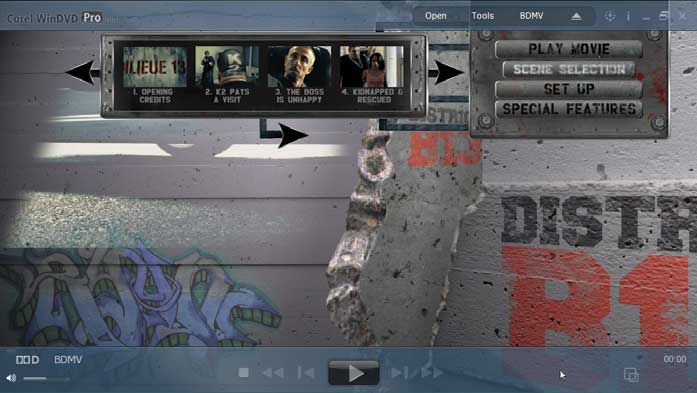Viewport: 697px width, 393px height.
Task: Select SPECIAL FEATURES menu button
Action: click(x=569, y=109)
